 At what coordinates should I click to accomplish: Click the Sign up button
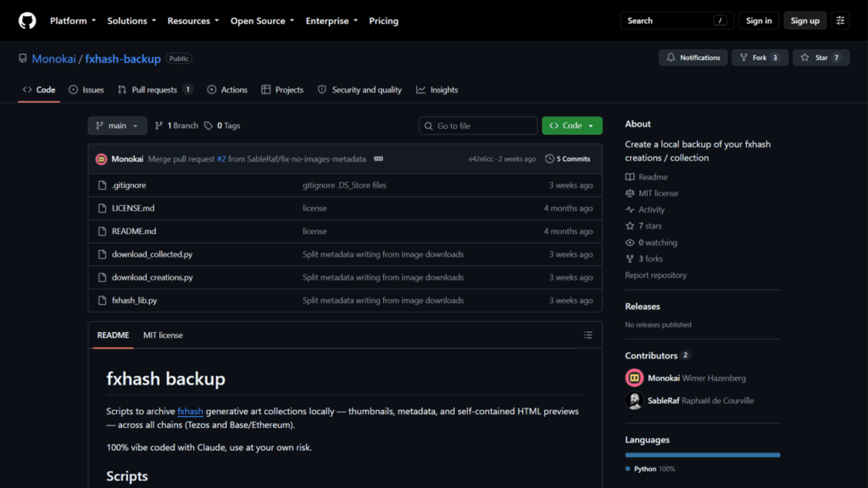804,20
